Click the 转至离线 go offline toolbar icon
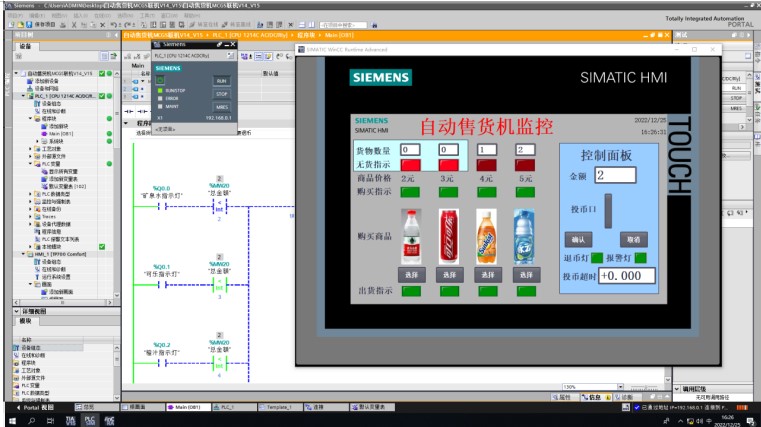761x427 pixels. (x=236, y=24)
